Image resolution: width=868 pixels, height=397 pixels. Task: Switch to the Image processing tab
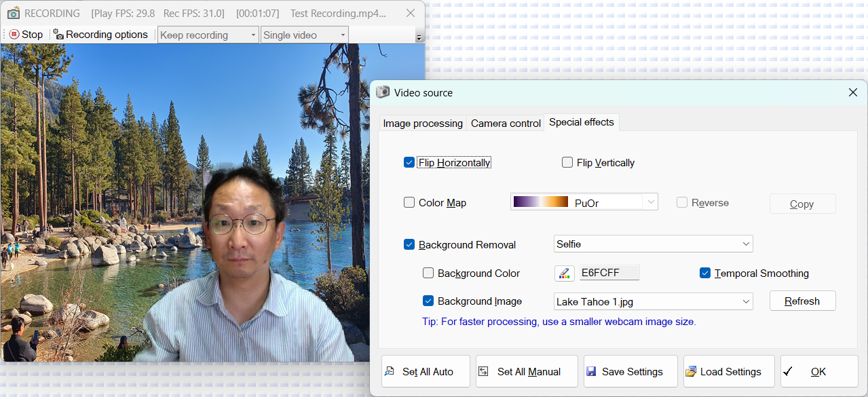[423, 124]
